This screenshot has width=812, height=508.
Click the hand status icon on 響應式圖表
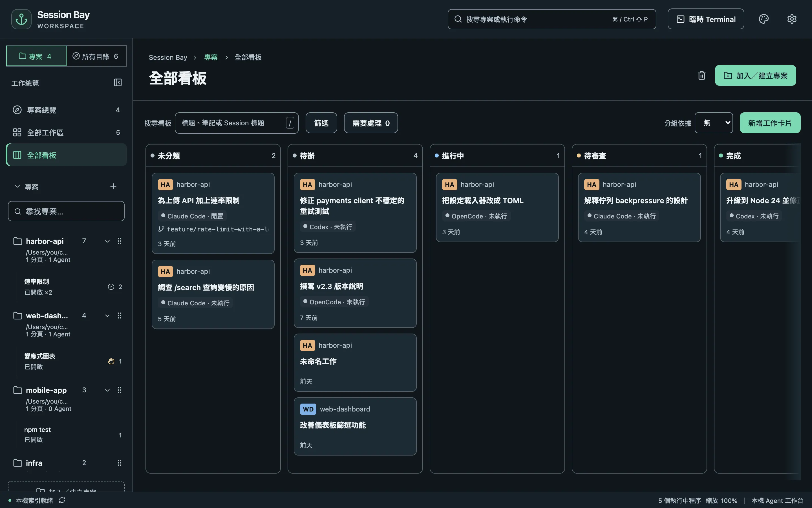[111, 361]
